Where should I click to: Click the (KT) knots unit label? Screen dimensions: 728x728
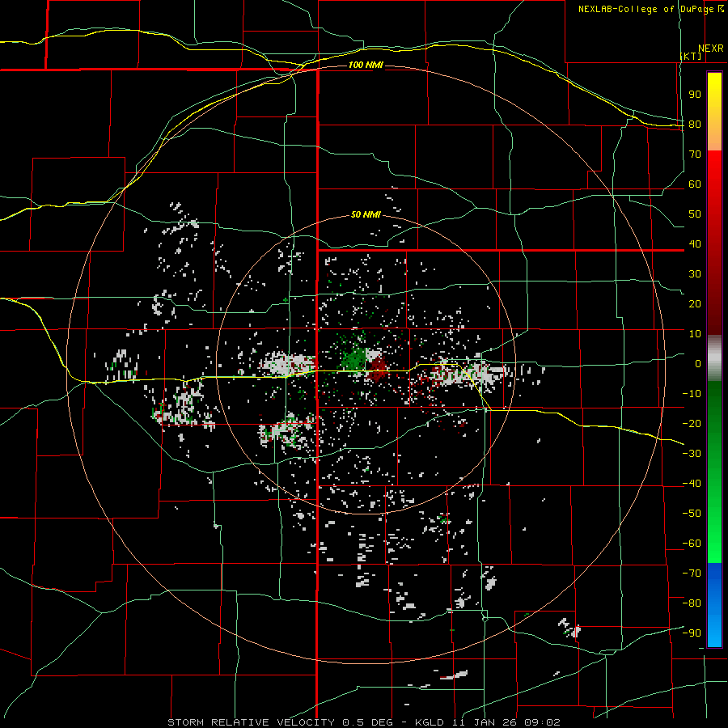point(691,56)
